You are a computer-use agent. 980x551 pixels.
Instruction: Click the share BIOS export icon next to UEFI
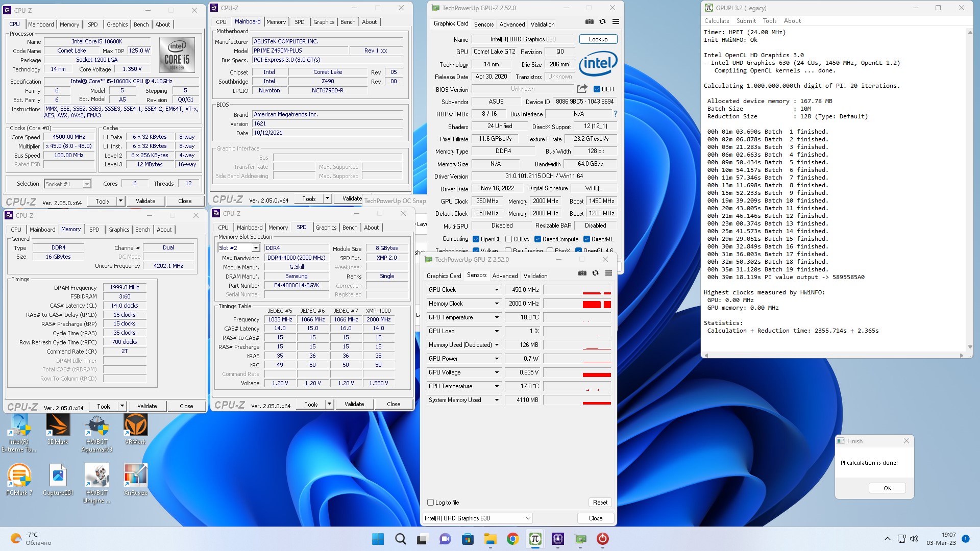click(x=582, y=89)
